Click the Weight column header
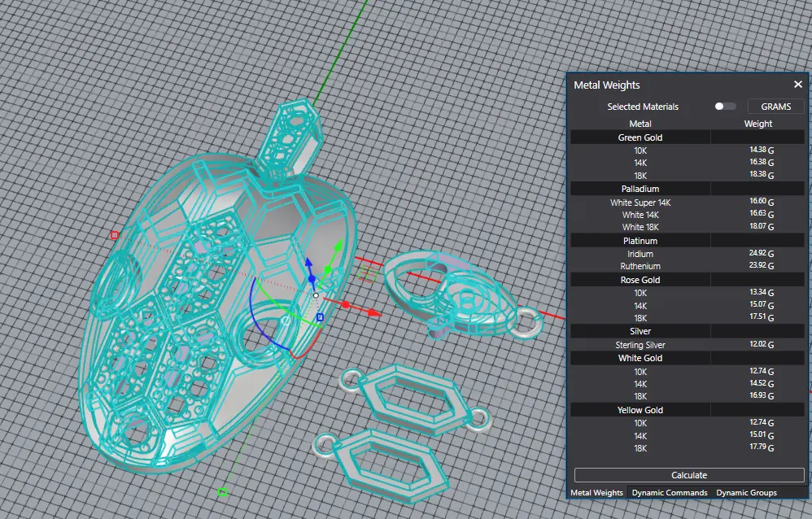 757,124
